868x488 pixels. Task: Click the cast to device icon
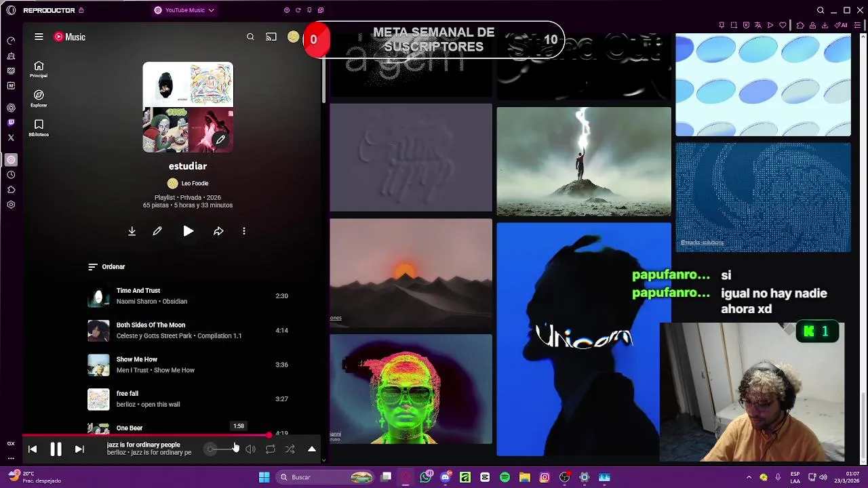[x=271, y=37]
